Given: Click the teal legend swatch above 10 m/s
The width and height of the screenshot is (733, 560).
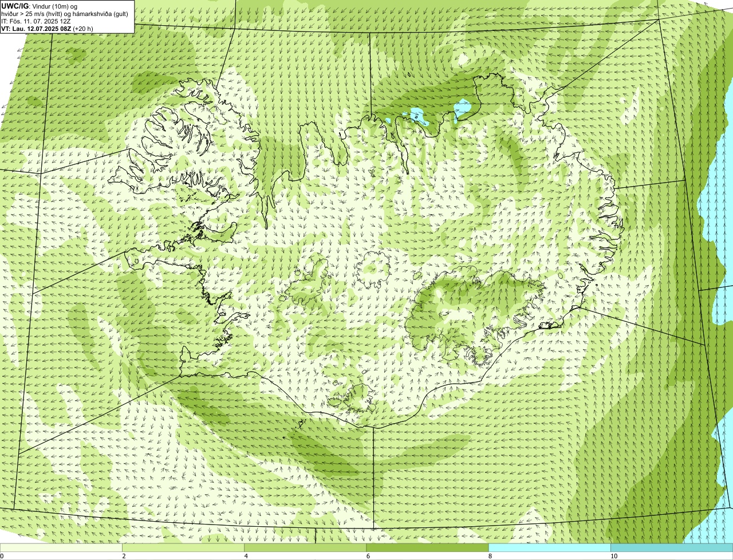Looking at the screenshot, I should coord(672,548).
